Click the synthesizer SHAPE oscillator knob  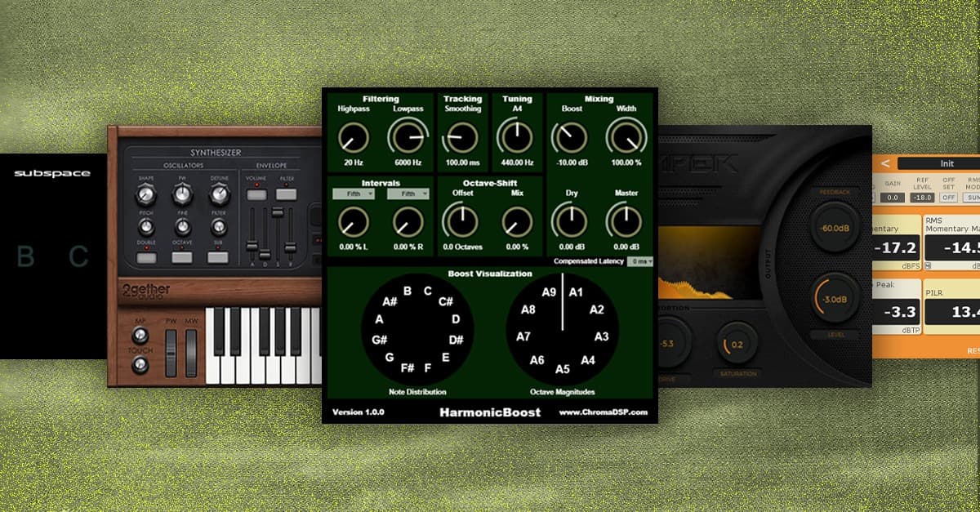(x=145, y=194)
